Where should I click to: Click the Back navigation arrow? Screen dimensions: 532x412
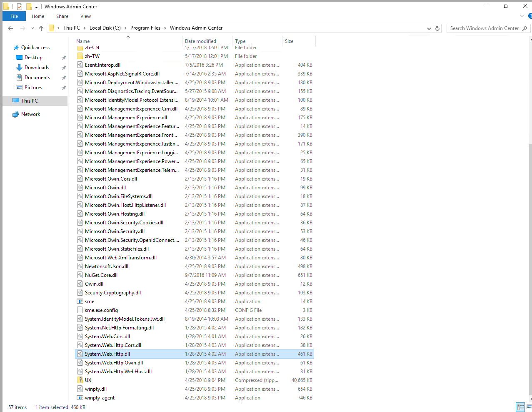click(x=10, y=28)
